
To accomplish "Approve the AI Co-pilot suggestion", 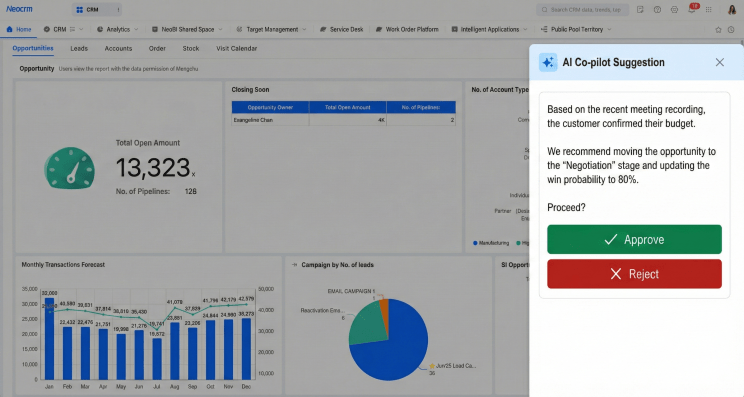I will click(634, 240).
